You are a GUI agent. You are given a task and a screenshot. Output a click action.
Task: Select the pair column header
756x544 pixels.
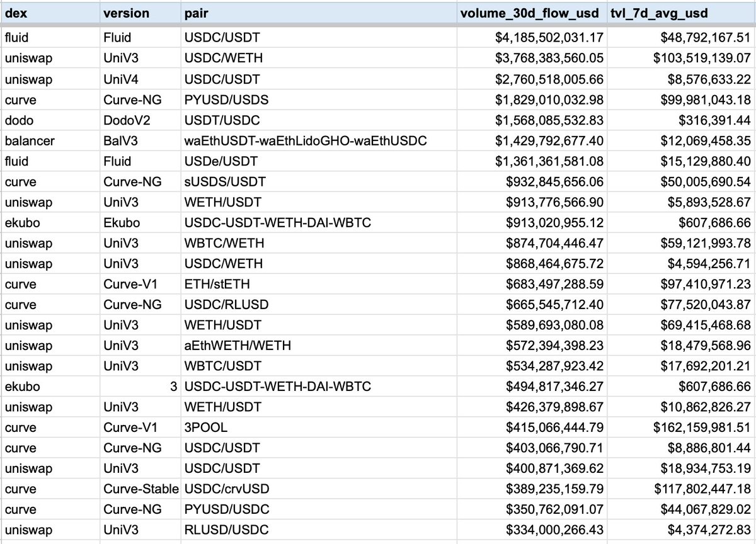pos(319,13)
